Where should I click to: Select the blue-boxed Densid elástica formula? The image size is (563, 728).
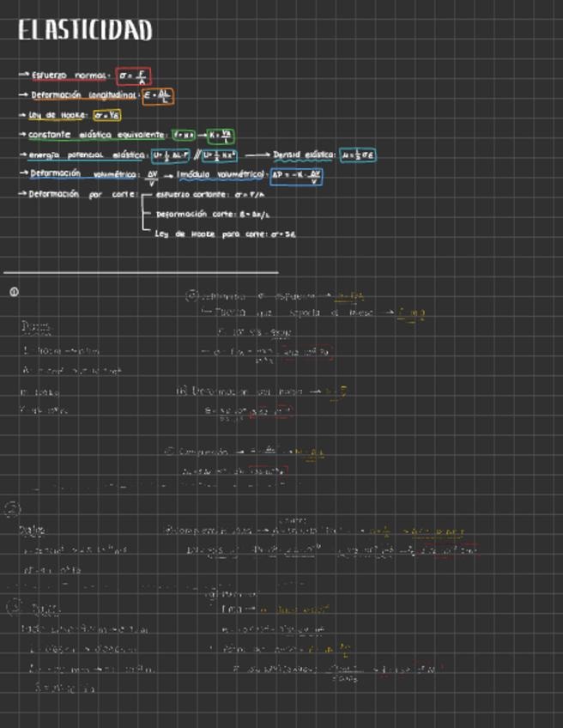pyautogui.click(x=358, y=155)
